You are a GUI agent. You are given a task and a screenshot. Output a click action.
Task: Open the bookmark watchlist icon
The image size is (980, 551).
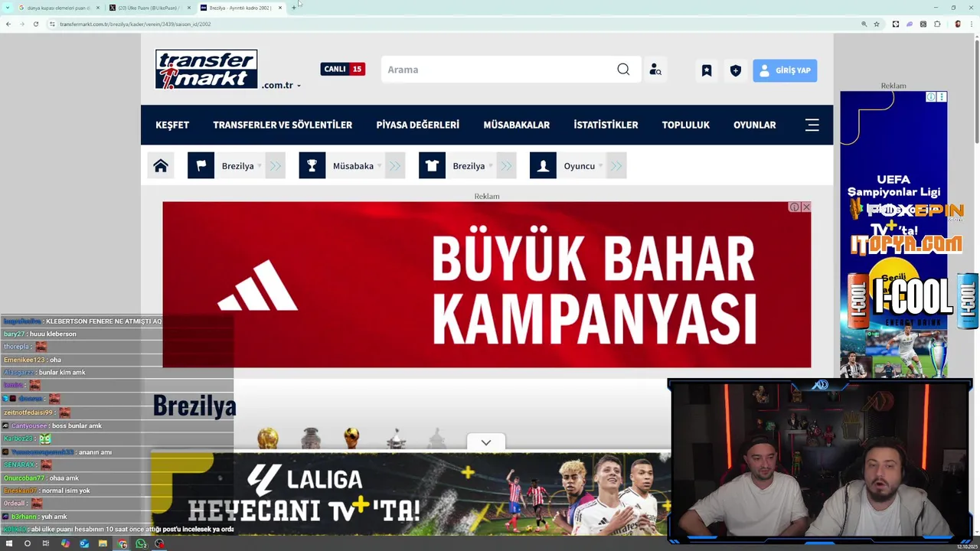pyautogui.click(x=707, y=70)
